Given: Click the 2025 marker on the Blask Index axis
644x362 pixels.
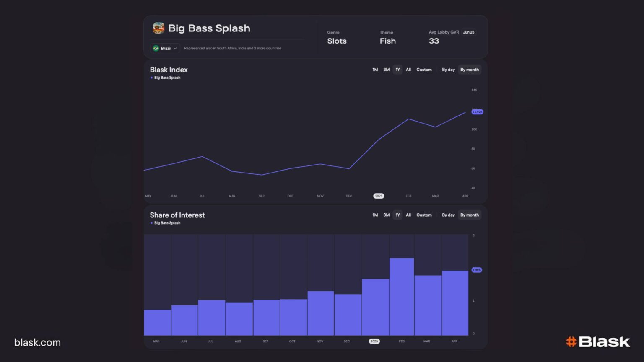Looking at the screenshot, I should pos(379,196).
